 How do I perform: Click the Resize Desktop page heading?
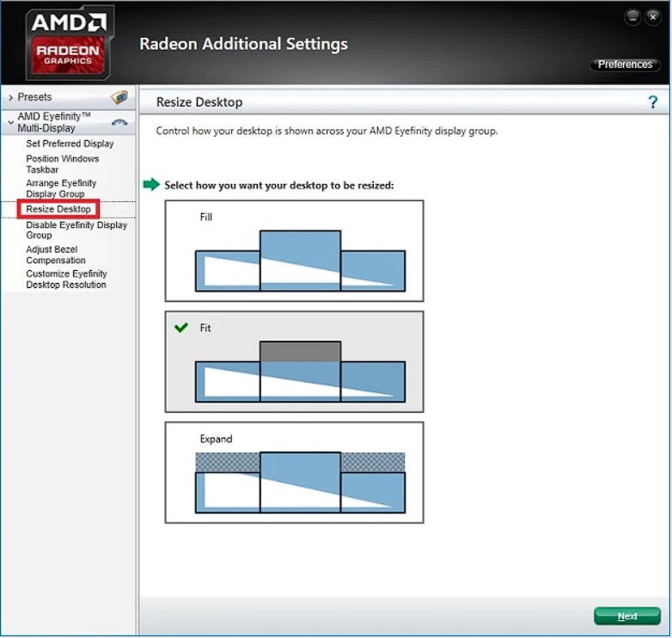[199, 102]
